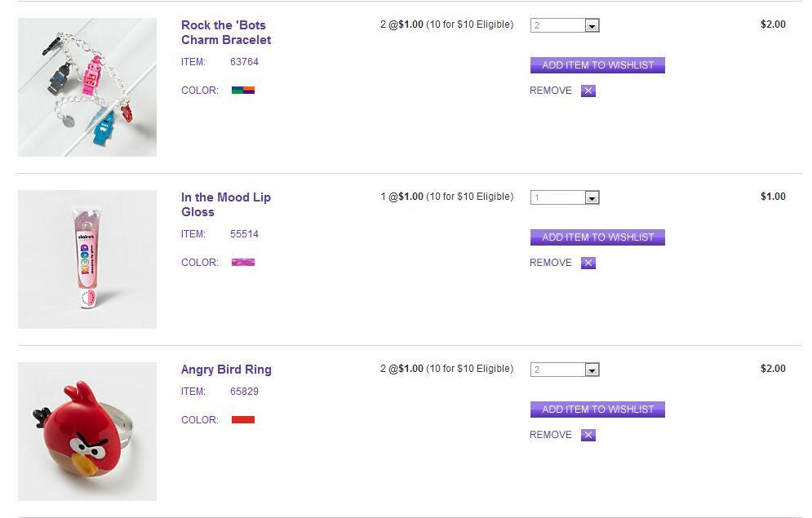
Task: Click the X icon to remove Angry Bird Ring
Action: click(588, 435)
